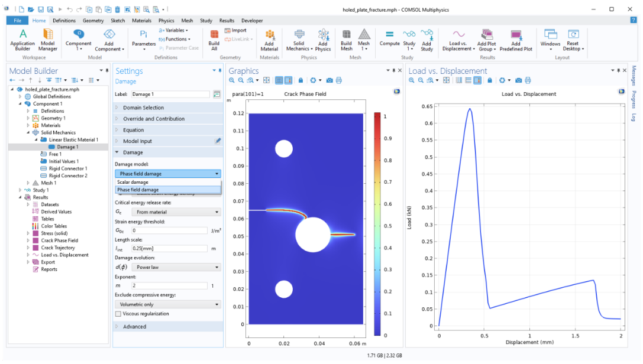Switch to the Physics ribbon tab
The image size is (643, 364).
point(166,21)
